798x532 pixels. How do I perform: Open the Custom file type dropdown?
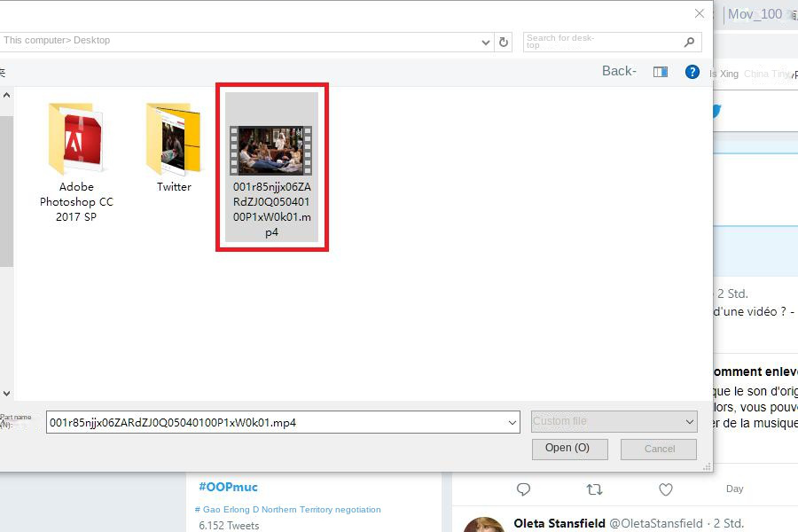coord(614,421)
